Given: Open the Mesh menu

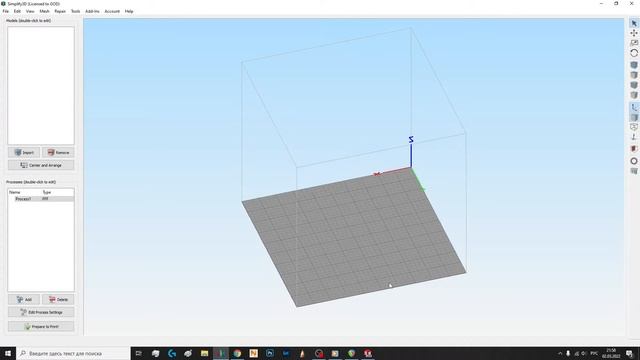Looking at the screenshot, I should click(44, 11).
